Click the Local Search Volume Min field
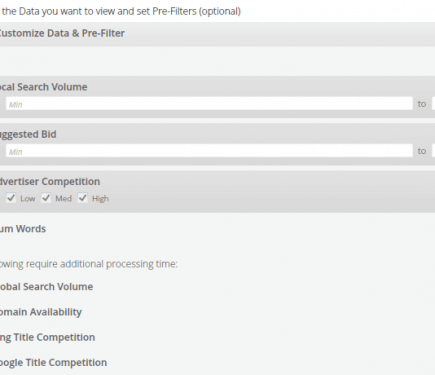This screenshot has height=375, width=435. pyautogui.click(x=209, y=104)
